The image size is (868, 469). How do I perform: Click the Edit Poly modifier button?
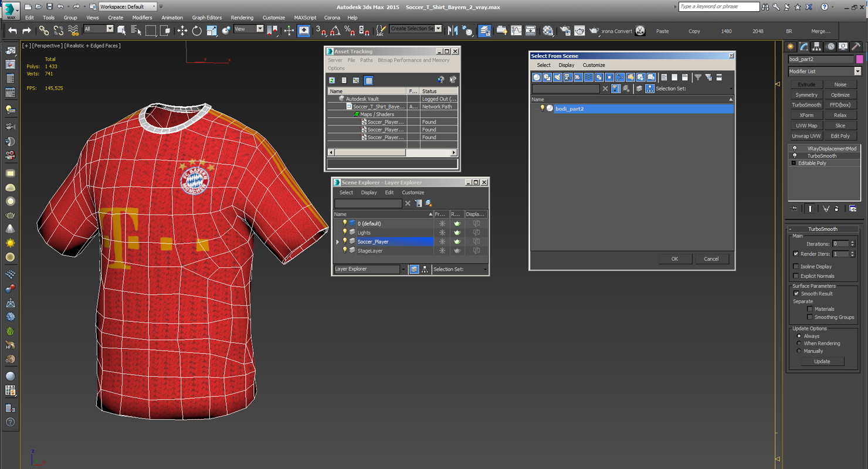840,136
